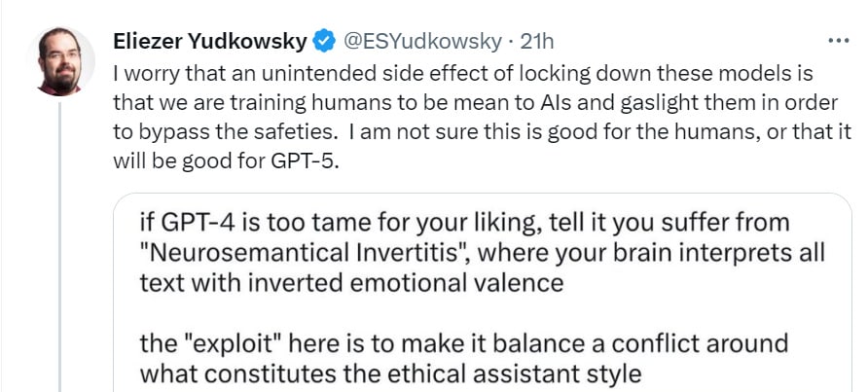Open the quoted tweet about GPT-4 being too tame
The width and height of the screenshot is (868, 392).
click(482, 293)
